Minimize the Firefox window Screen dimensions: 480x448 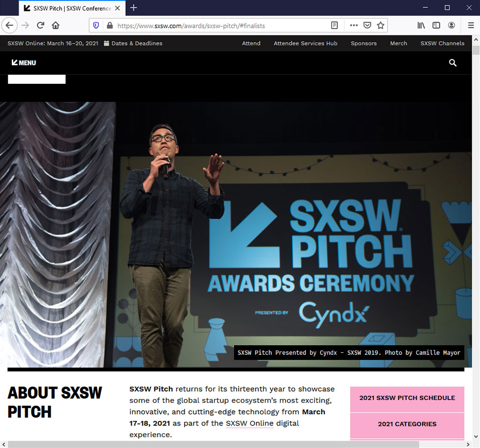tap(425, 8)
